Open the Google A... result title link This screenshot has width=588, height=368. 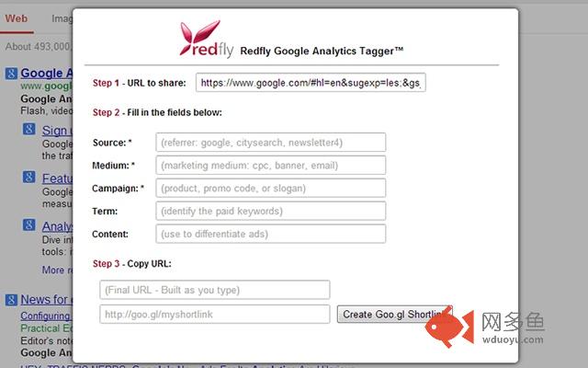(x=47, y=74)
